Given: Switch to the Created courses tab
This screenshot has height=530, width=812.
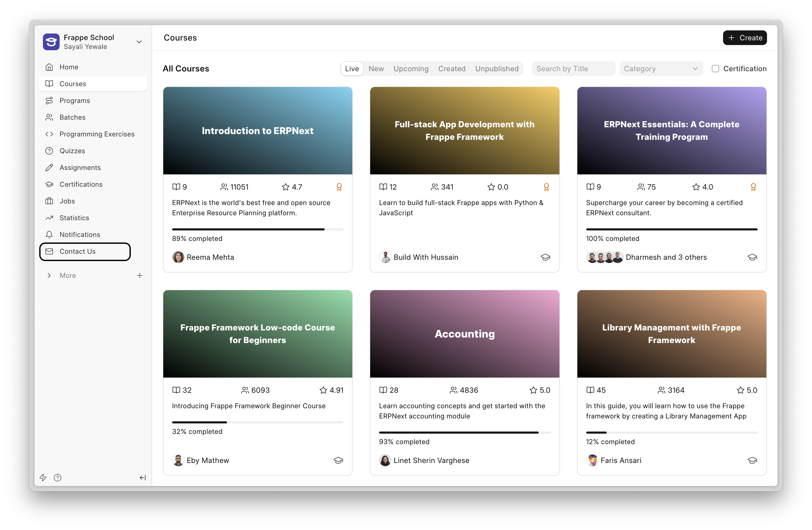Looking at the screenshot, I should pos(452,69).
